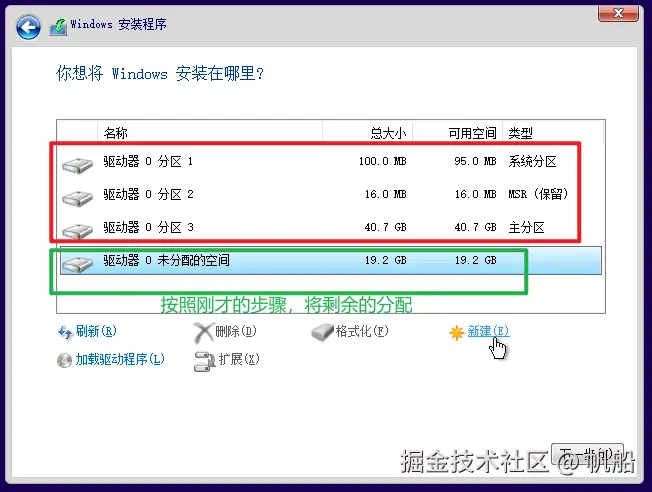Click the 扩展(X) extend link
Viewport: 652px width, 492px height.
point(239,359)
